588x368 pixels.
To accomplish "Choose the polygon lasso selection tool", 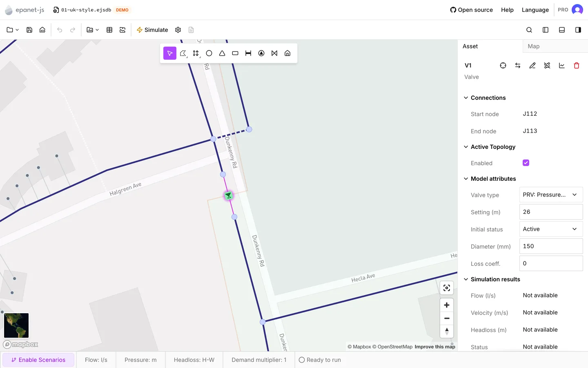I will click(183, 53).
